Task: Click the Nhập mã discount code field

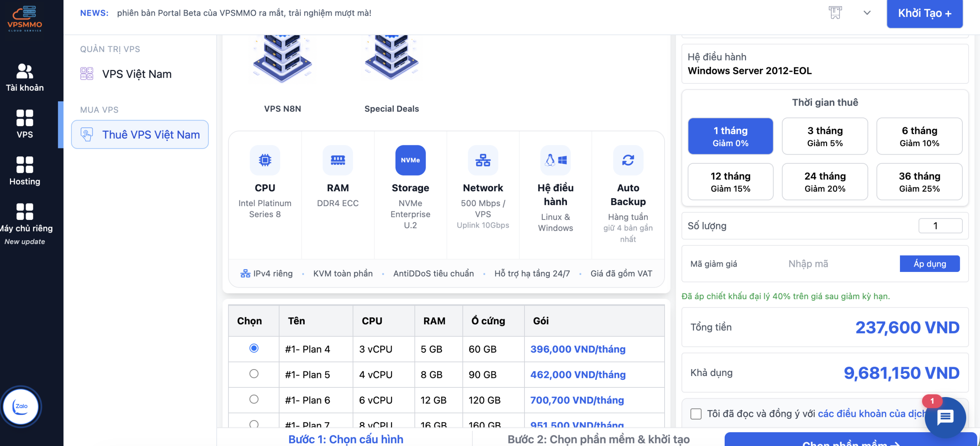Action: point(840,264)
